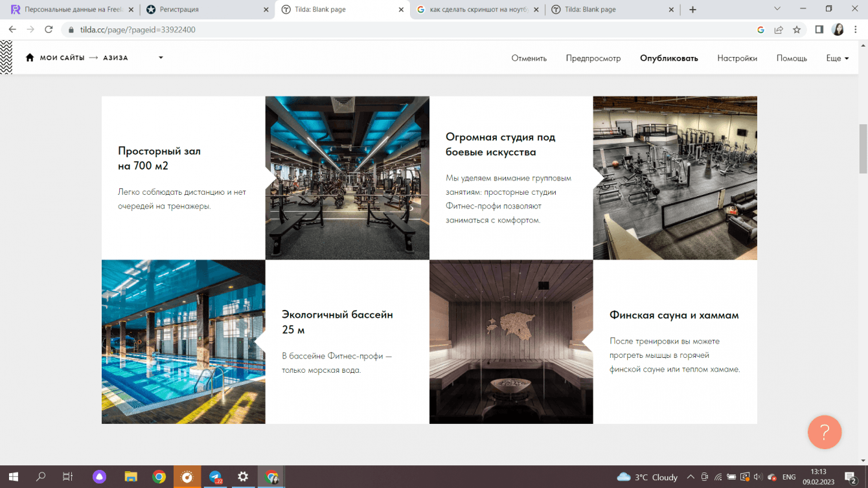Open the notification center with 2 notifications

(x=851, y=477)
